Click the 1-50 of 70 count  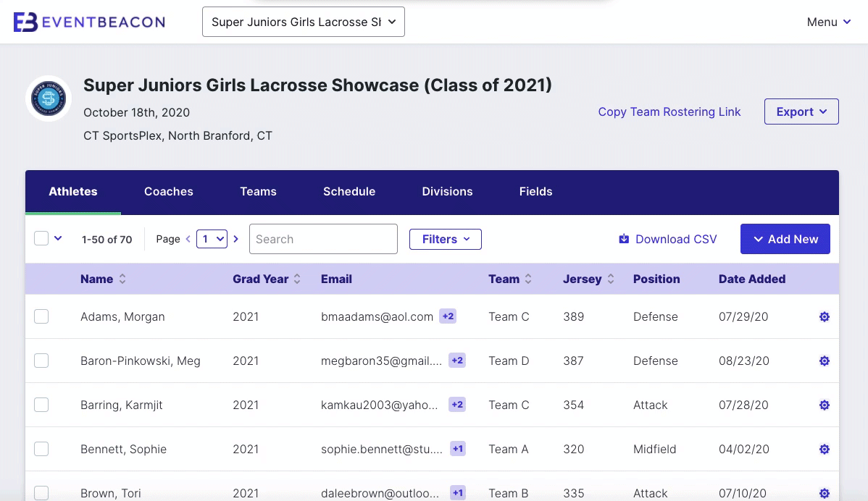tap(107, 240)
